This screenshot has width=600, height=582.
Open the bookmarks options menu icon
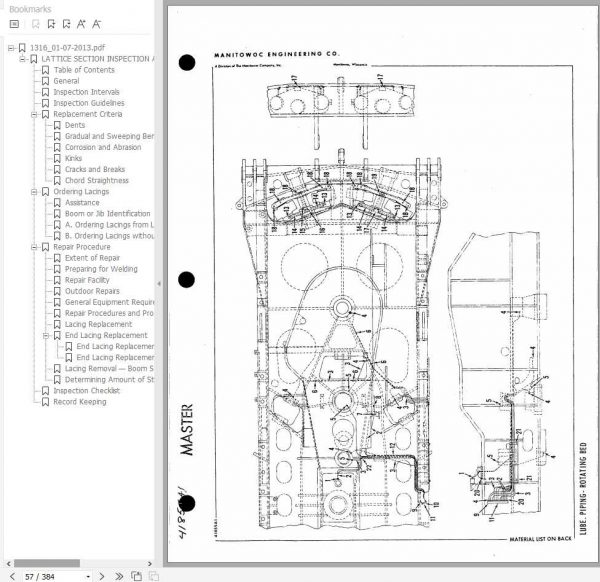14,24
